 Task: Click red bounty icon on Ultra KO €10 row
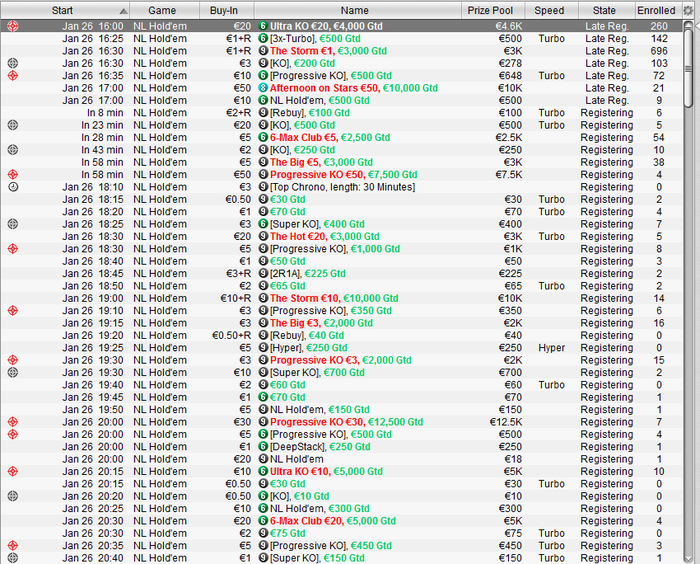click(13, 471)
